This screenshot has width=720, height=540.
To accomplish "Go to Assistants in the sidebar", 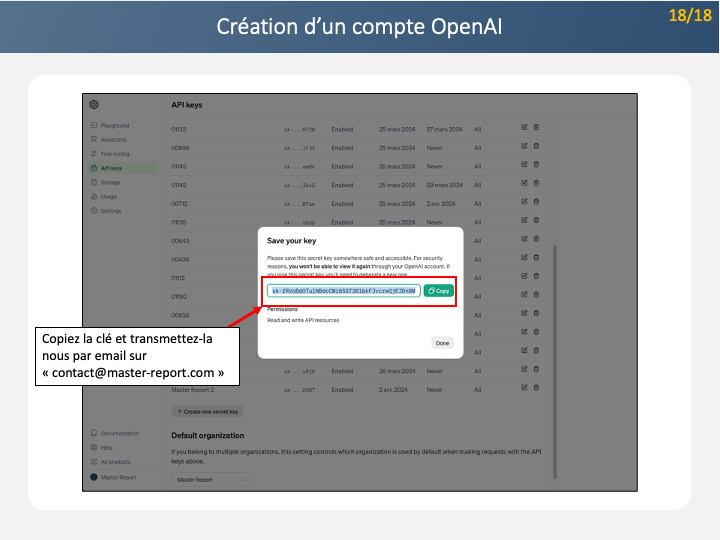I will pyautogui.click(x=113, y=140).
